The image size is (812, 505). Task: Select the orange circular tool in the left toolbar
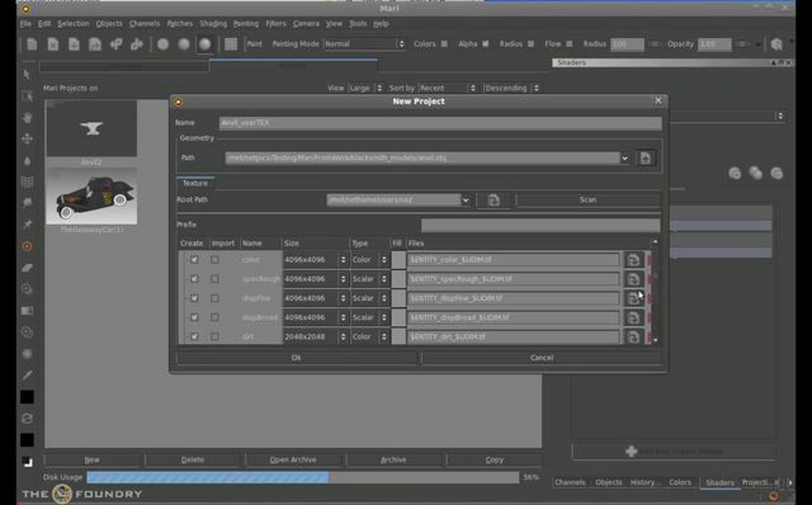[27, 246]
